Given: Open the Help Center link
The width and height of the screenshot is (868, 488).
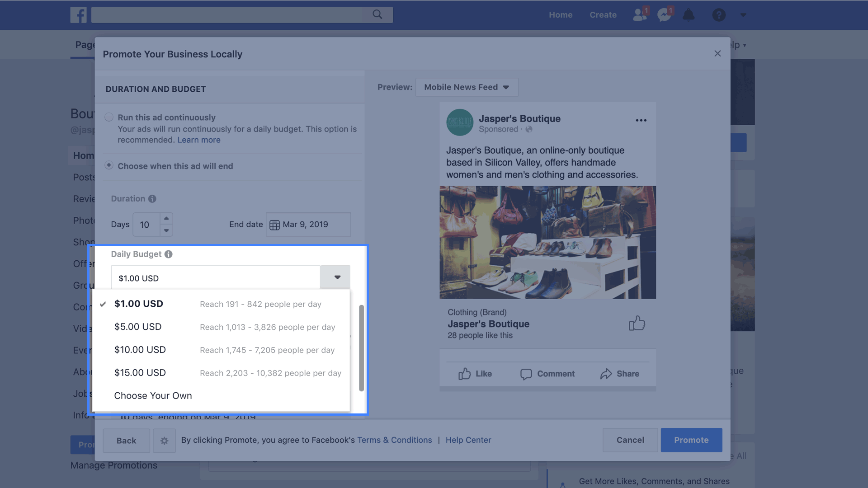Looking at the screenshot, I should [468, 440].
